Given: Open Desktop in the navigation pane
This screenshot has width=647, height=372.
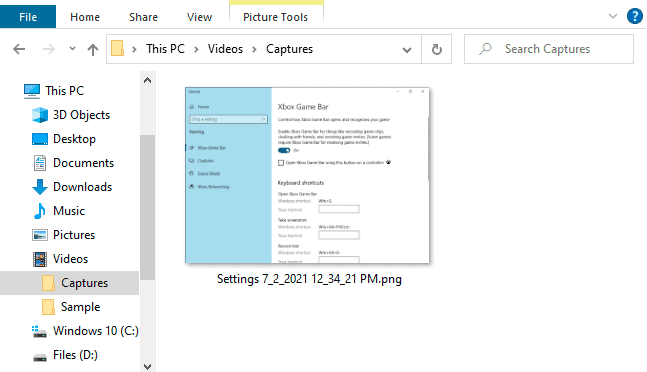Looking at the screenshot, I should 74,139.
